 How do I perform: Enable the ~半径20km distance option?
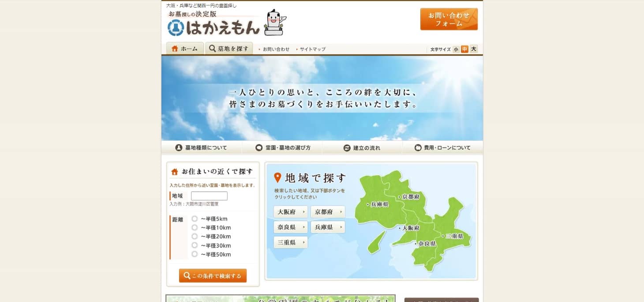click(195, 236)
